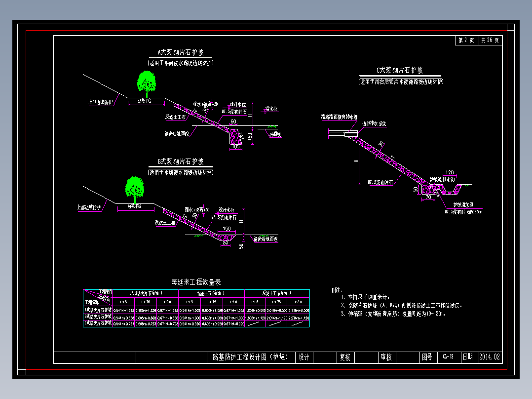Select the subtitle '(适用于桥台后受洪水浸淹路堤边坡防护)'

[401, 81]
